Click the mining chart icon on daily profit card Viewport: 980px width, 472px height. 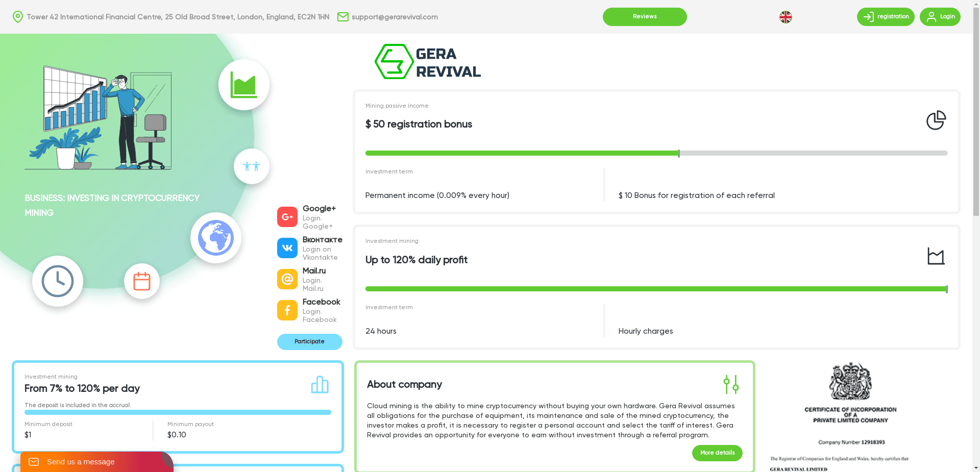(x=936, y=256)
